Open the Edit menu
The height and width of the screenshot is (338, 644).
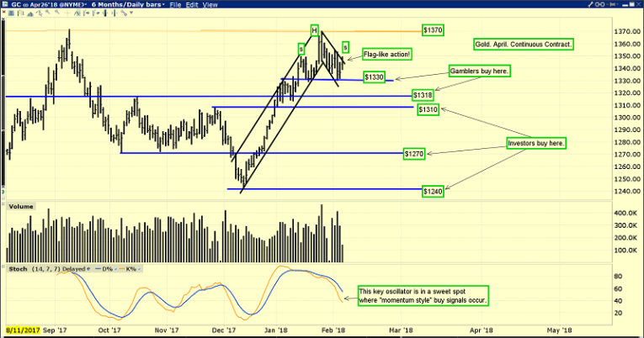(x=192, y=5)
